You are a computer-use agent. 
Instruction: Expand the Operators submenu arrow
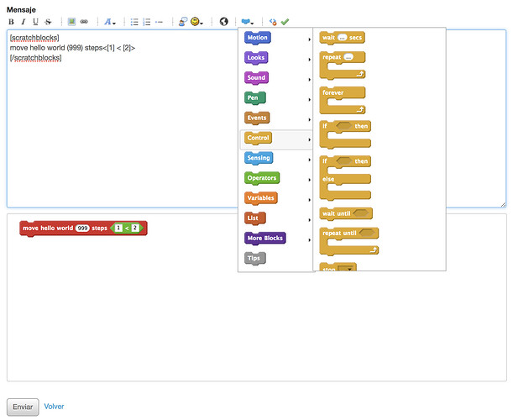coord(309,180)
